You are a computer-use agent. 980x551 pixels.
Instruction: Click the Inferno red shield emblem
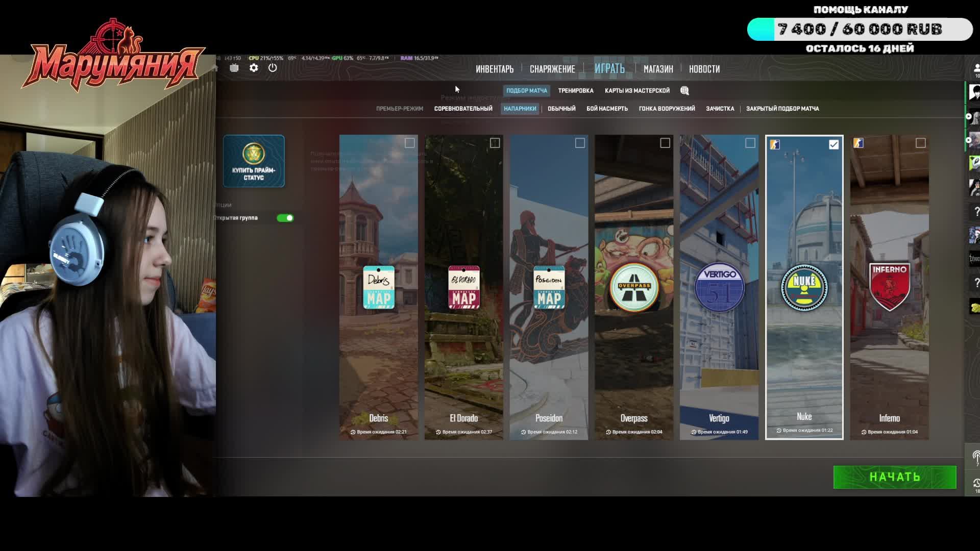[890, 287]
